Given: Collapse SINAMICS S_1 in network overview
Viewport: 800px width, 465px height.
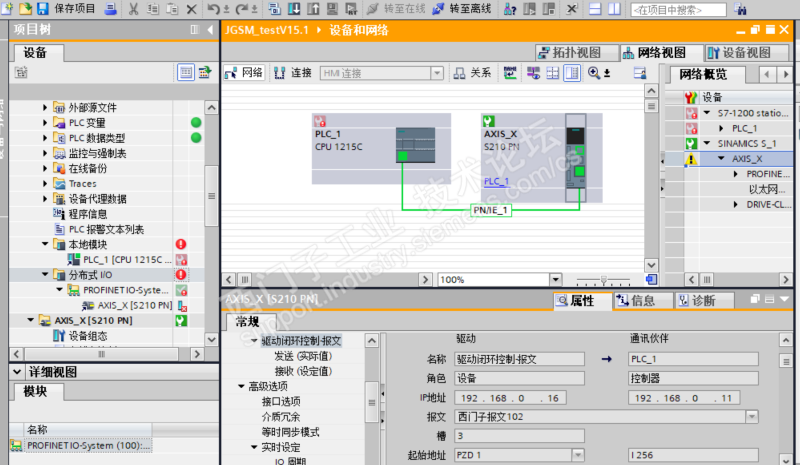Looking at the screenshot, I should [707, 143].
